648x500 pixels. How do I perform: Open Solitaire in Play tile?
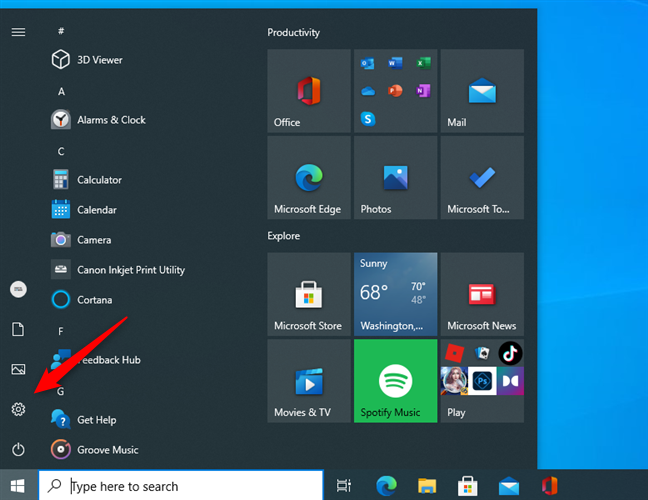[482, 353]
